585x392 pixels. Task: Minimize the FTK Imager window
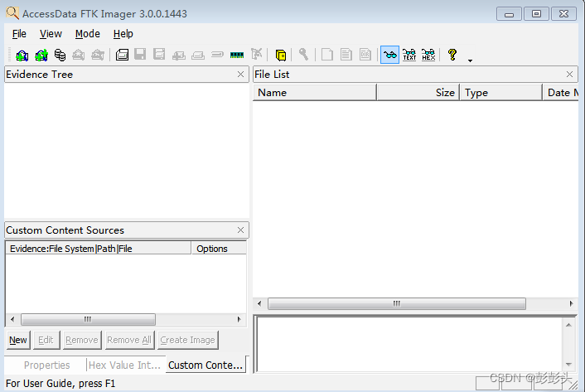509,14
